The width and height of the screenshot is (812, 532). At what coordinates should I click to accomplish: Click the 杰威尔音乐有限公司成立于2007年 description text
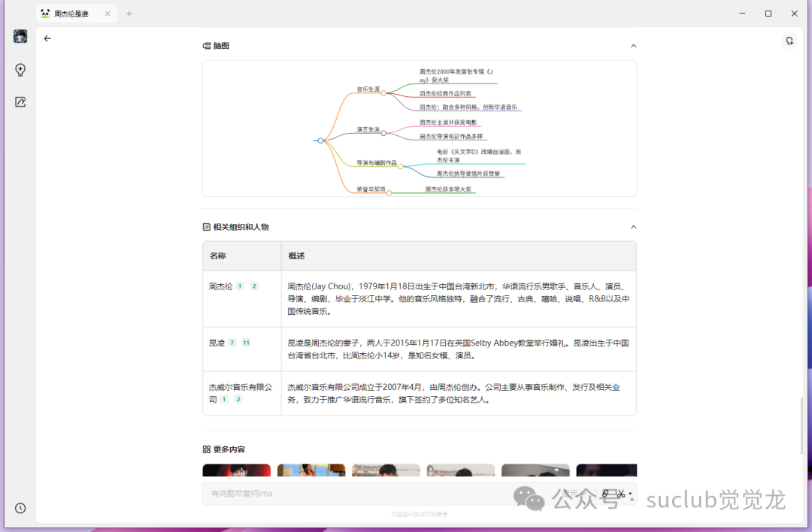coord(453,393)
